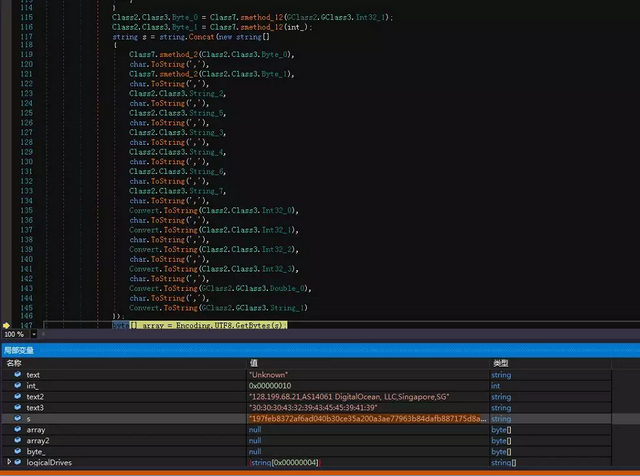Select the text3 value 30:30:30:43:32...

[x=313, y=408]
